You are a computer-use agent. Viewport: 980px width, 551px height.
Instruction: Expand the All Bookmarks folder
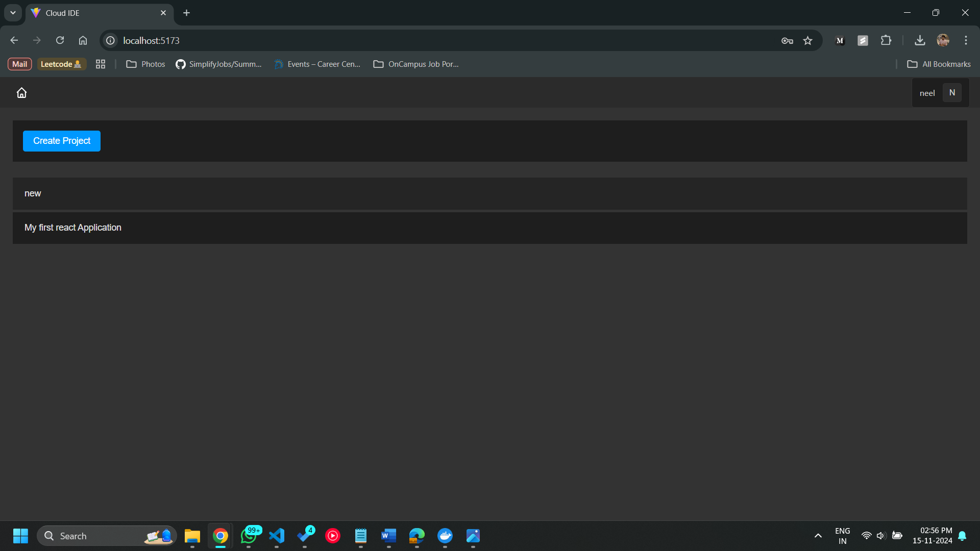939,64
